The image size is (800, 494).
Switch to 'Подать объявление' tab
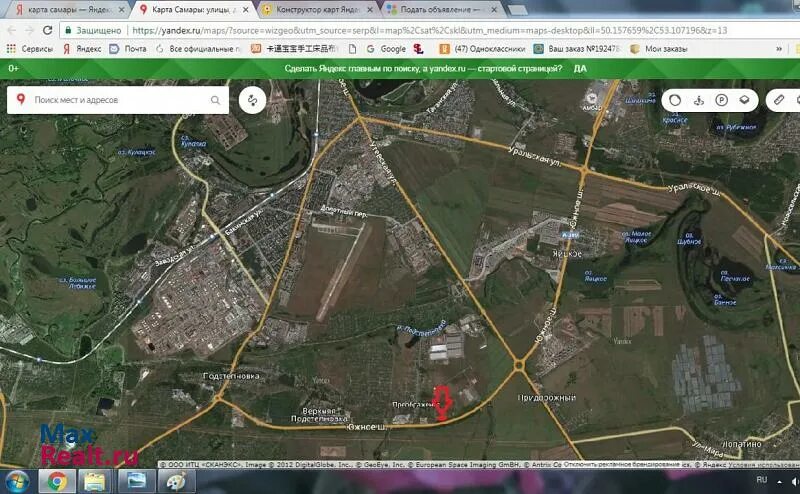click(440, 10)
